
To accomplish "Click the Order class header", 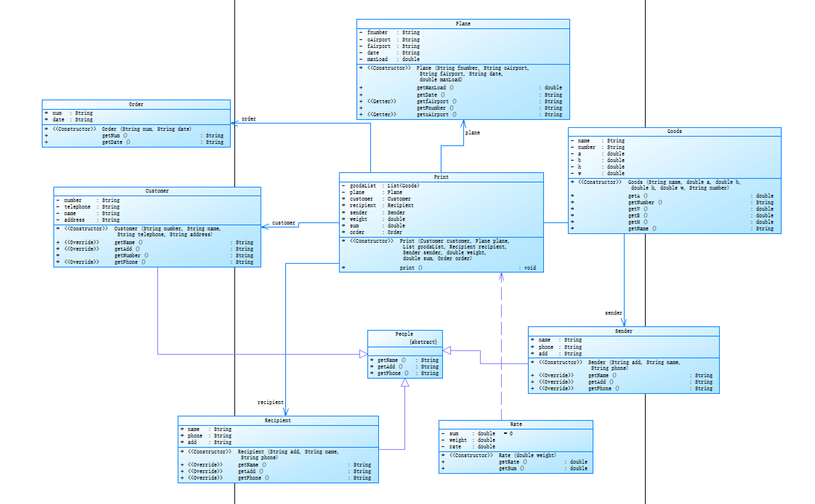I will pos(136,104).
